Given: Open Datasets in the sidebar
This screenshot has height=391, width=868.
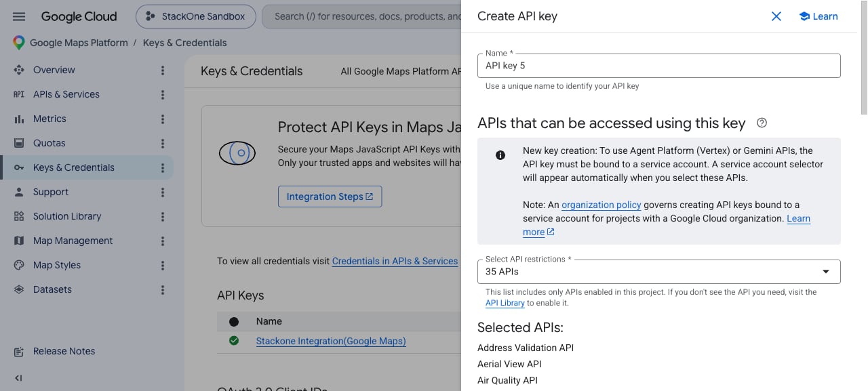Looking at the screenshot, I should [52, 289].
